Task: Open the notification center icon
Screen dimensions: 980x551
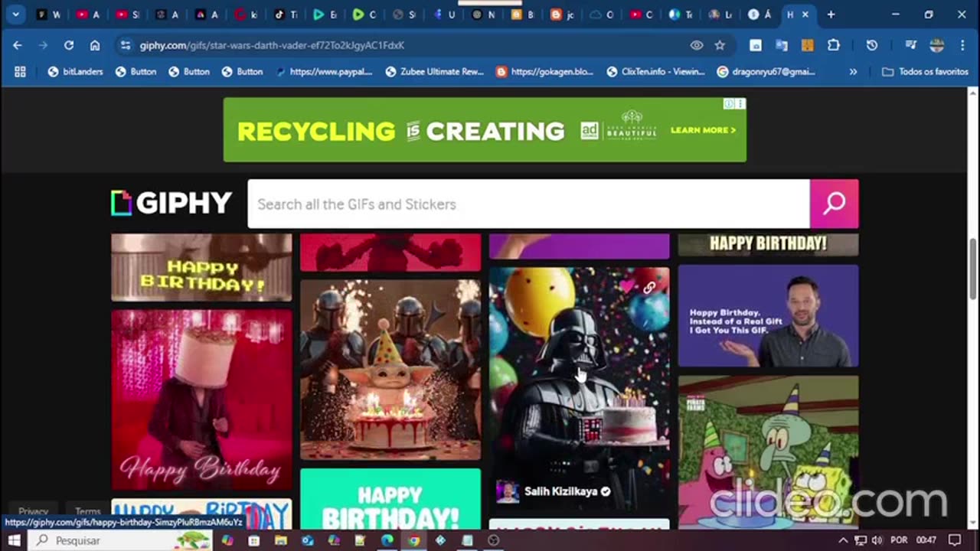Action: (x=954, y=540)
